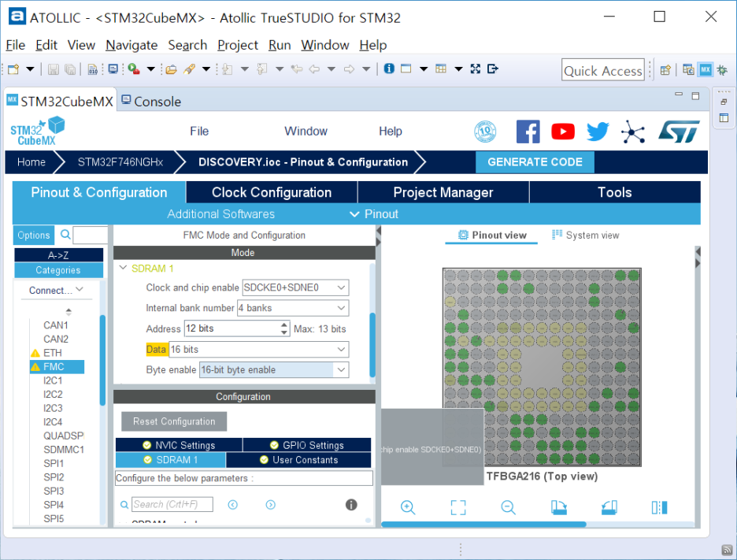The image size is (737, 560).
Task: Click the terminal monitor toolbar icon
Action: (113, 69)
